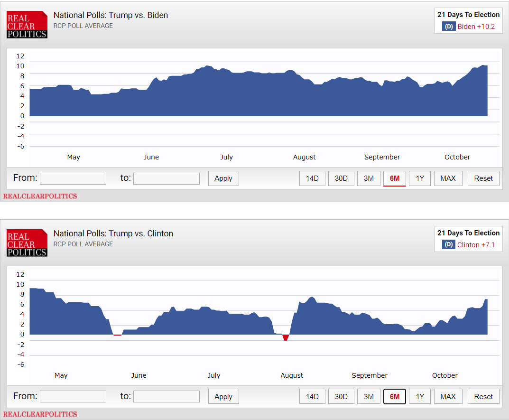Screen dimensions: 509x420
Task: Switch Clinton chart to 30D range
Action: point(341,397)
